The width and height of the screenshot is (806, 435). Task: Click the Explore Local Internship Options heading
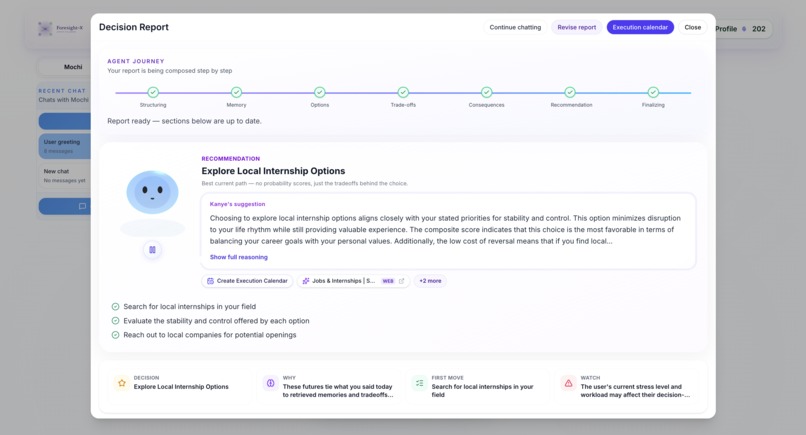[273, 171]
